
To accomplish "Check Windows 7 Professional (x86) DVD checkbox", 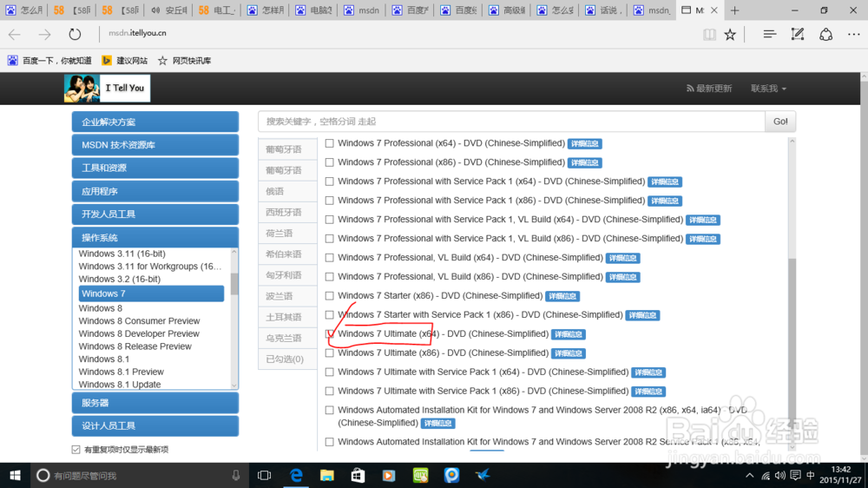I will point(329,162).
